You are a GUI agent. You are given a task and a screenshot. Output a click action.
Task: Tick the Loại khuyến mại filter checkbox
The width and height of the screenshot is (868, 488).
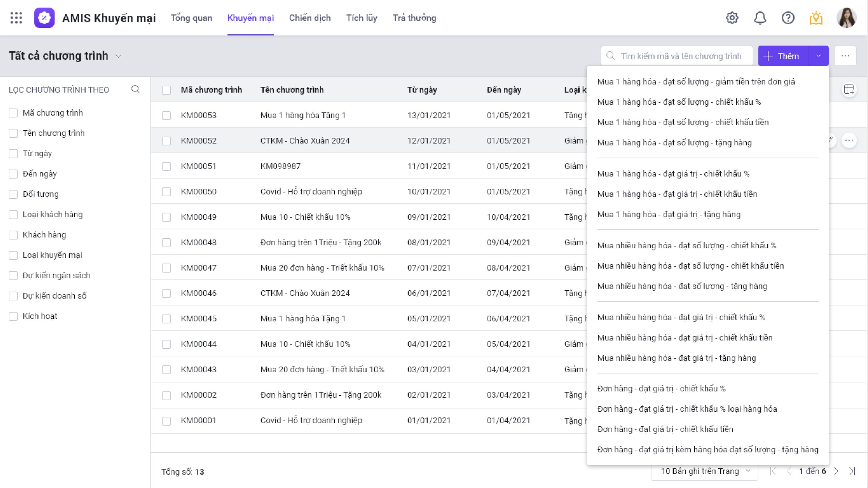(13, 255)
